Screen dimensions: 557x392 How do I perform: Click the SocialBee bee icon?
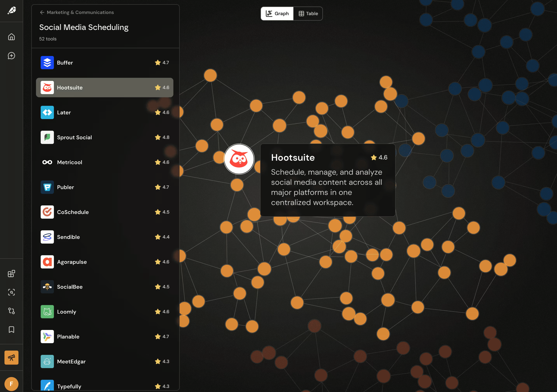[47, 287]
